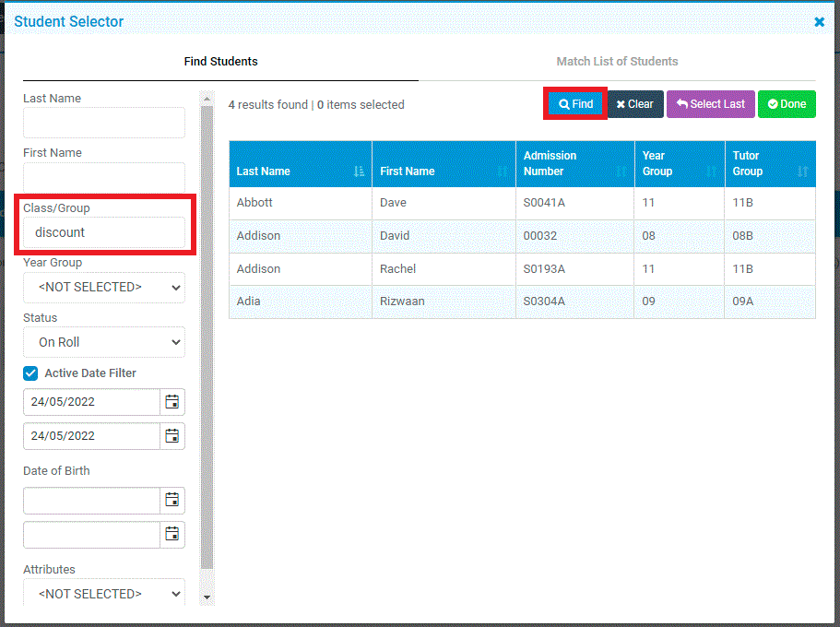Toggle the Active Date Filter checkbox

30,373
